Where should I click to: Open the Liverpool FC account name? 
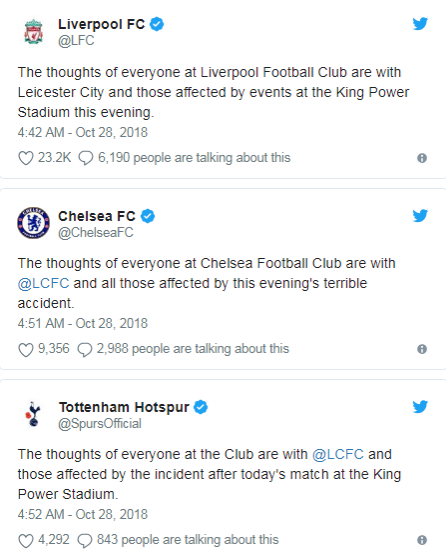101,24
